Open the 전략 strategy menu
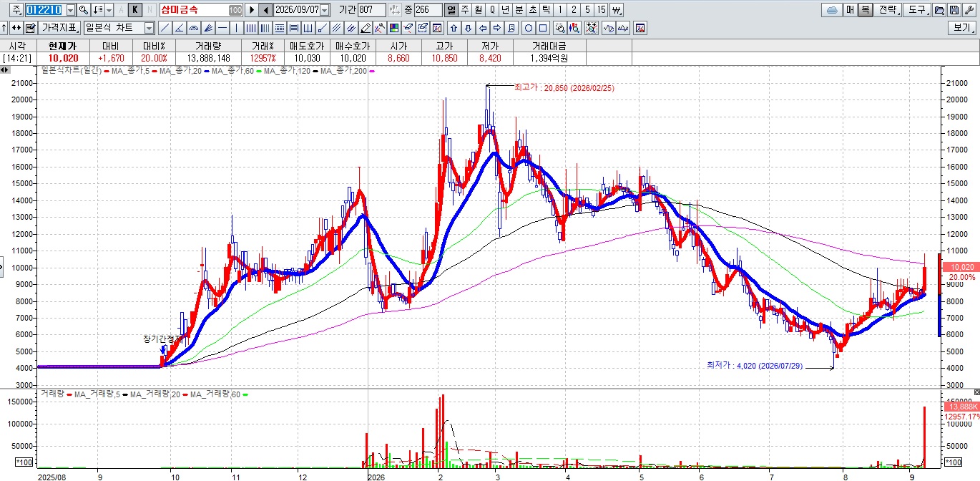Screen dimensions: 980x481 (887, 10)
